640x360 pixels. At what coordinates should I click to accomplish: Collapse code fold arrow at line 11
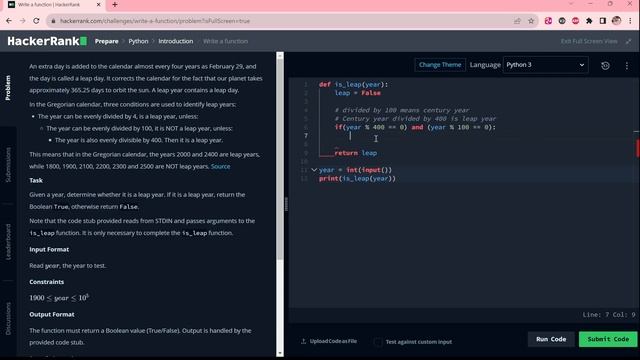pos(314,170)
